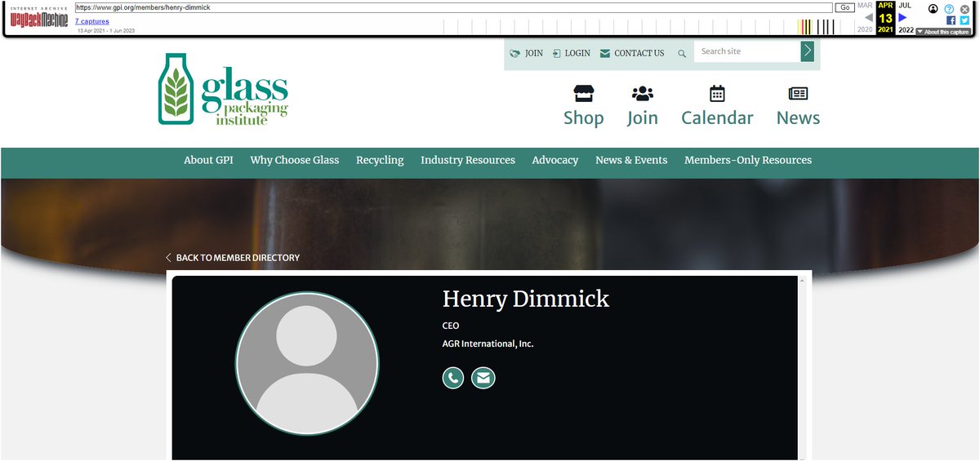Expand About this capture

tap(943, 32)
